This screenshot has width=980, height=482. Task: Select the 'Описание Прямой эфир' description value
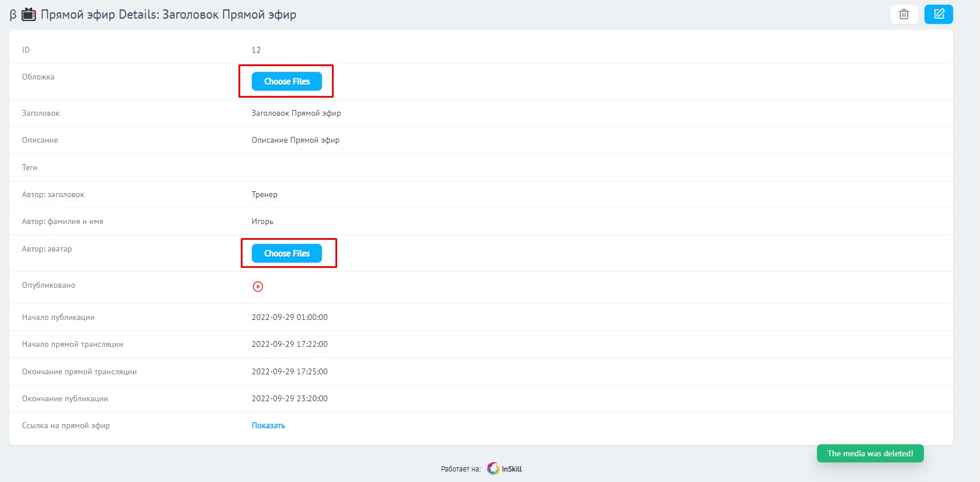pos(295,140)
